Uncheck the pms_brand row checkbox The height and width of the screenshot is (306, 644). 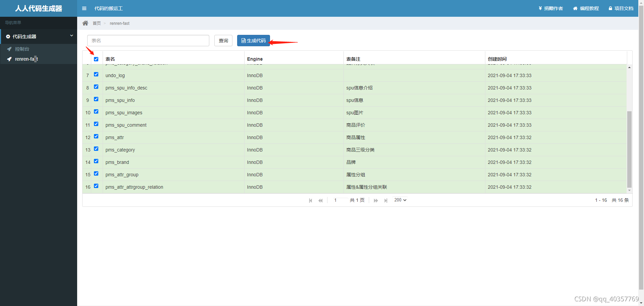click(96, 161)
